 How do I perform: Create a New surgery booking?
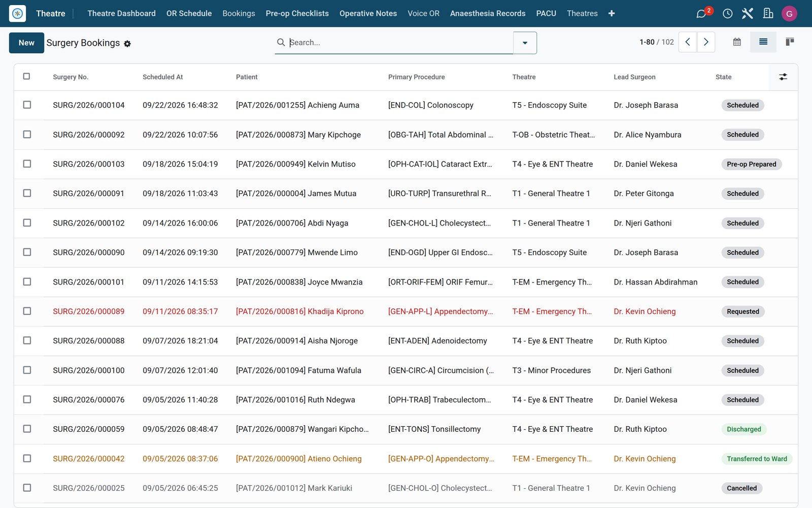26,43
